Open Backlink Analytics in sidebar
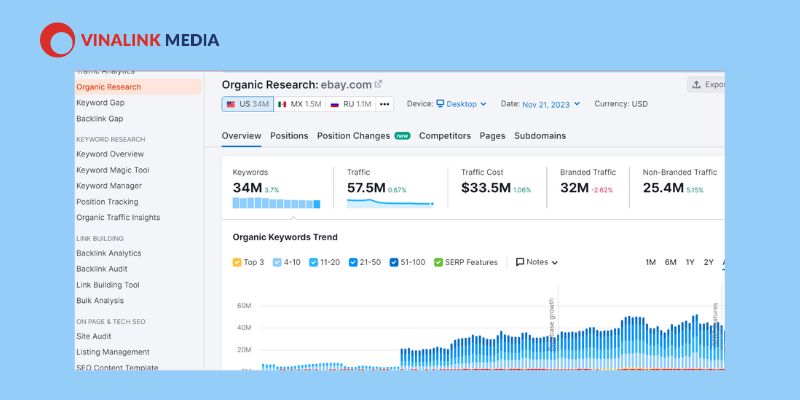This screenshot has height=400, width=800. pos(109,253)
